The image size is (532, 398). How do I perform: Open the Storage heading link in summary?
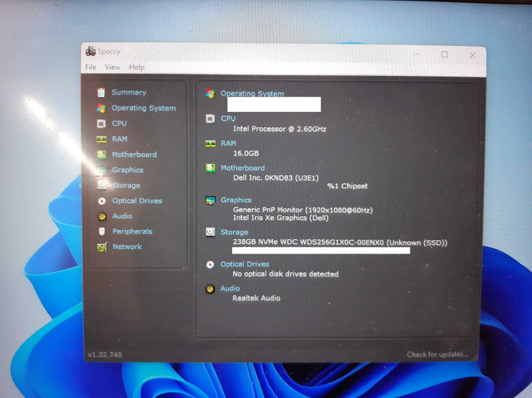click(235, 232)
